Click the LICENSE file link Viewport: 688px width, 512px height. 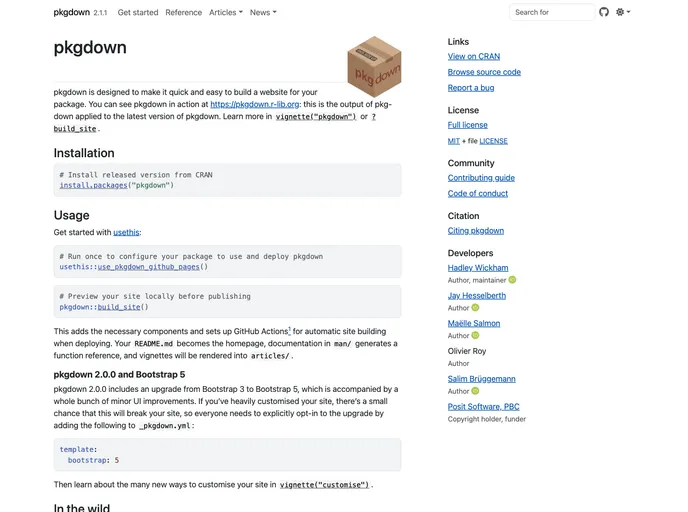click(494, 141)
